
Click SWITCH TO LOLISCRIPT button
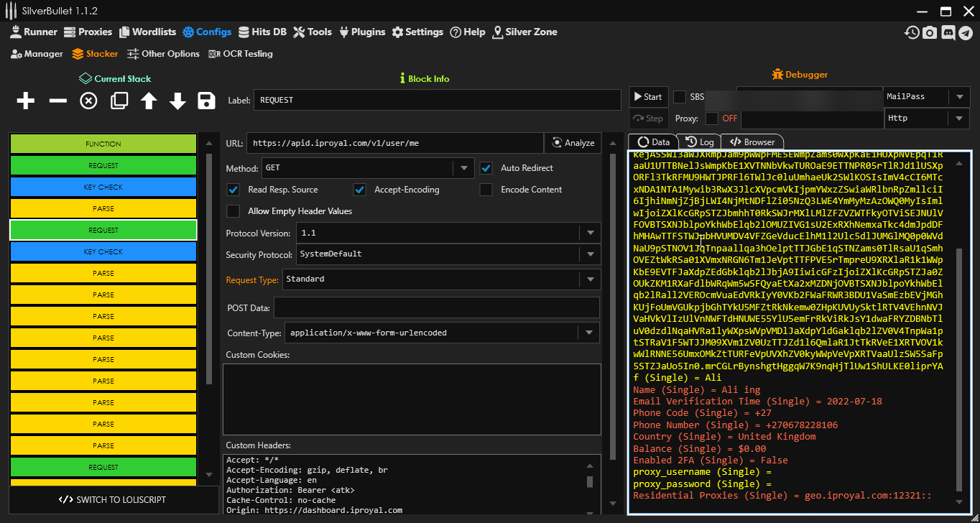pyautogui.click(x=112, y=499)
